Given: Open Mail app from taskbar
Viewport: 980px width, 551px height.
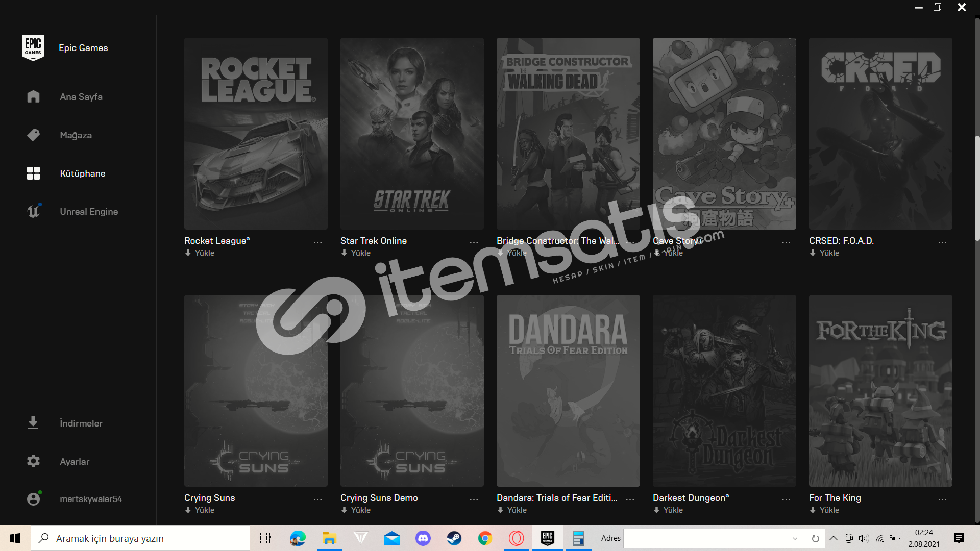Looking at the screenshot, I should tap(392, 538).
